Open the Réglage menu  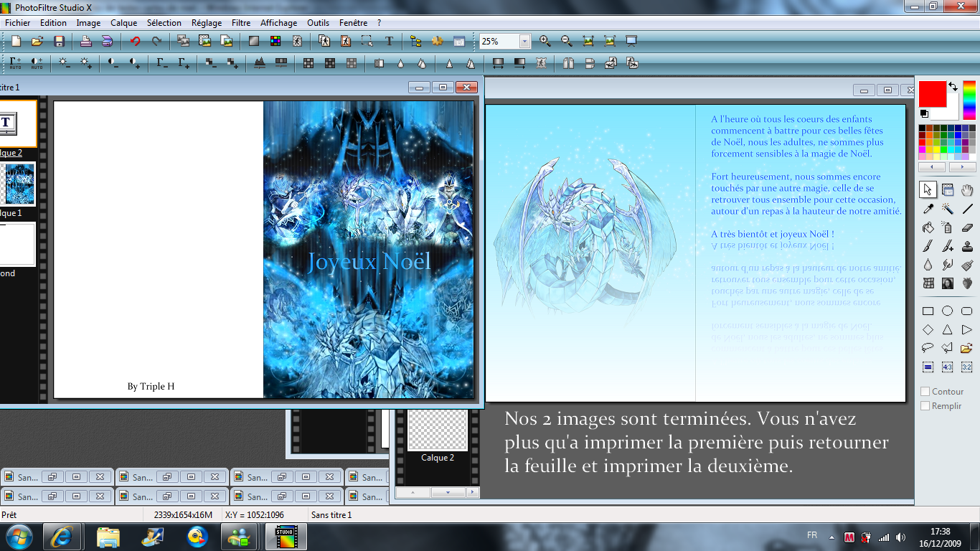pyautogui.click(x=206, y=23)
